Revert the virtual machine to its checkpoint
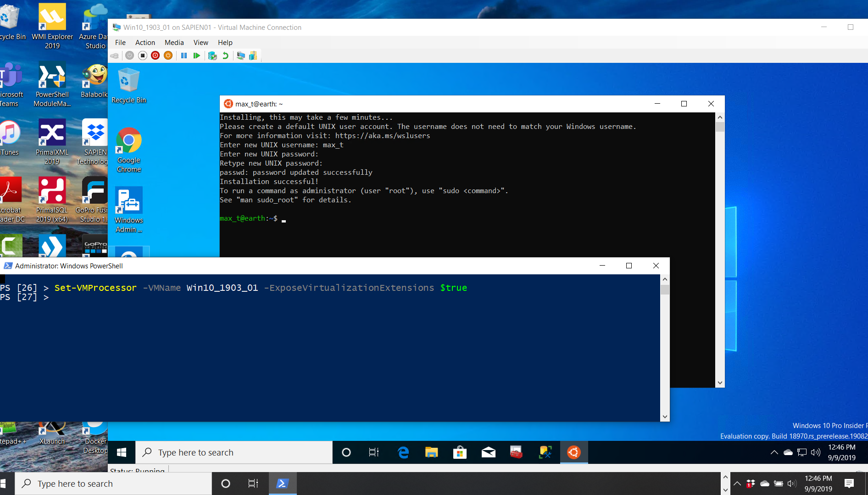This screenshot has height=495, width=868. (x=225, y=56)
